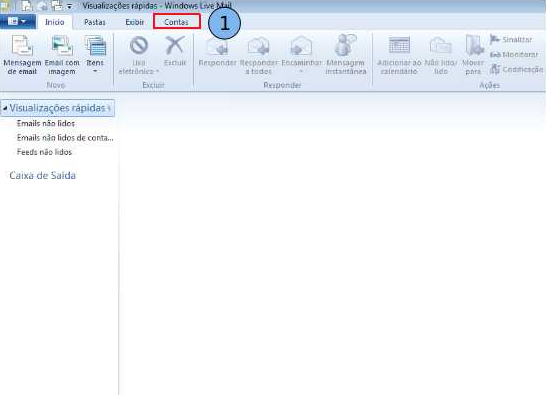Image resolution: width=546 pixels, height=395 pixels.
Task: Expand the Encaminhar dropdown arrow
Action: (x=302, y=71)
